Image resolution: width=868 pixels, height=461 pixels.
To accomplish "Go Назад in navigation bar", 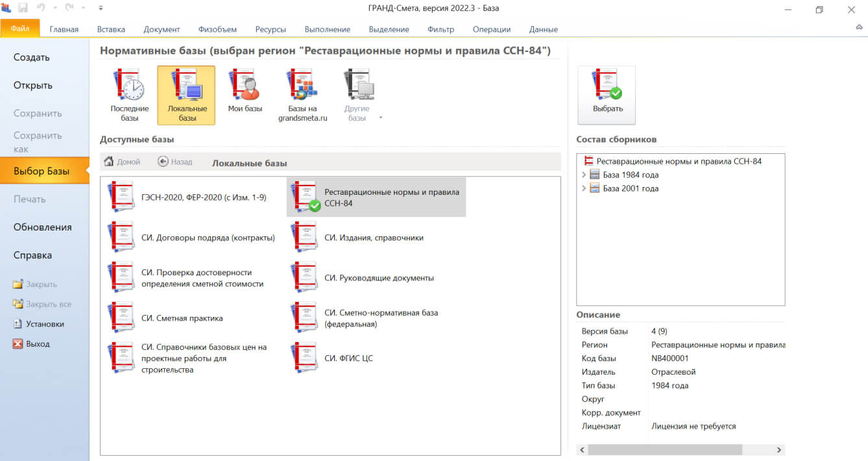I will 175,162.
